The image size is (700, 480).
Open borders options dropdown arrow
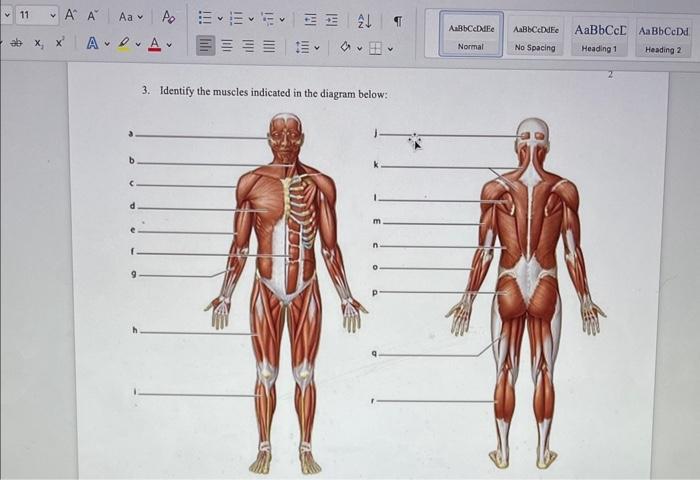coord(390,49)
